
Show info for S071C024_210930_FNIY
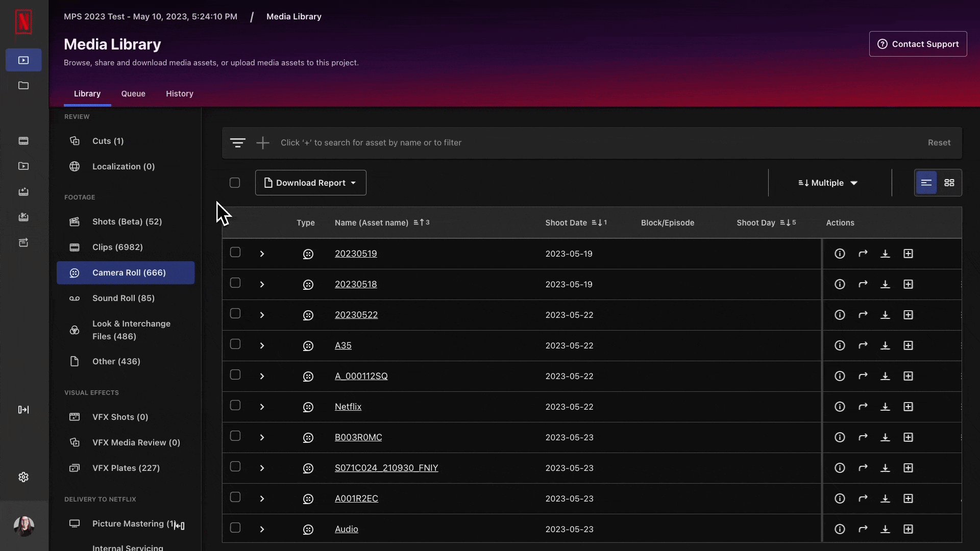(x=840, y=468)
